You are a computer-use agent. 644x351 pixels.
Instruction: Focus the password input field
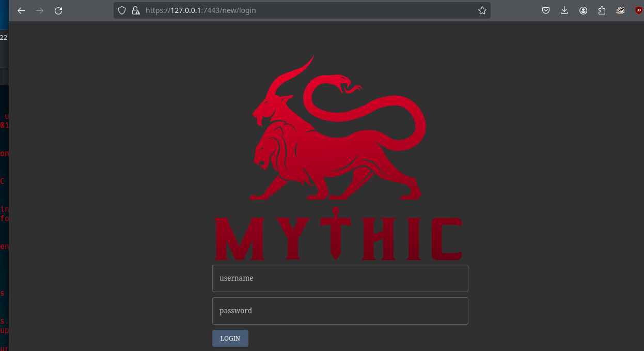point(340,311)
